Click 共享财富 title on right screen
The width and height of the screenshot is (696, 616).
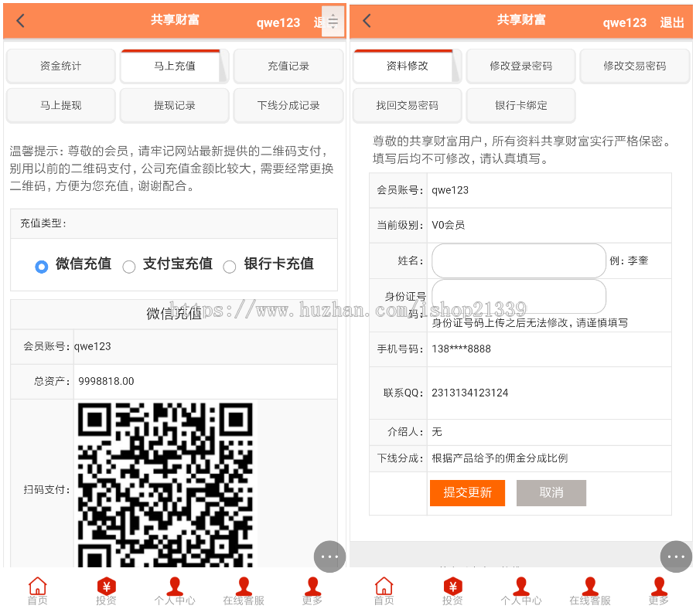tap(521, 20)
